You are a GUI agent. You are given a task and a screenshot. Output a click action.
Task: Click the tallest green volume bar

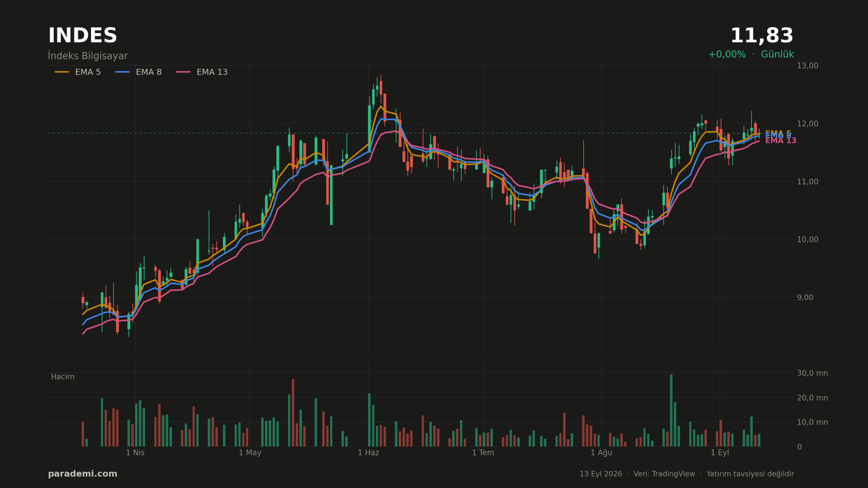pyautogui.click(x=671, y=410)
